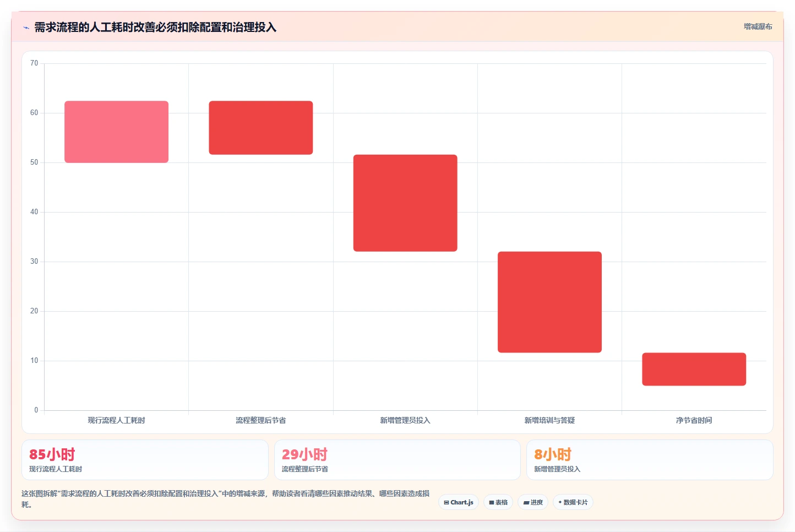Click card caption 现行流程人工耗时 under 85小时
795x532 pixels.
tap(56, 469)
